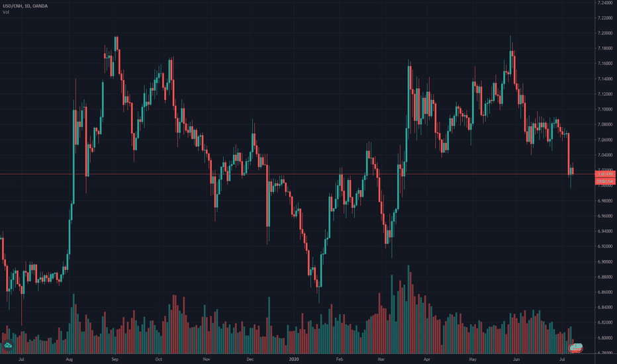This screenshot has width=617, height=364.
Task: Select the Mar label on time axis
Action: click(381, 359)
